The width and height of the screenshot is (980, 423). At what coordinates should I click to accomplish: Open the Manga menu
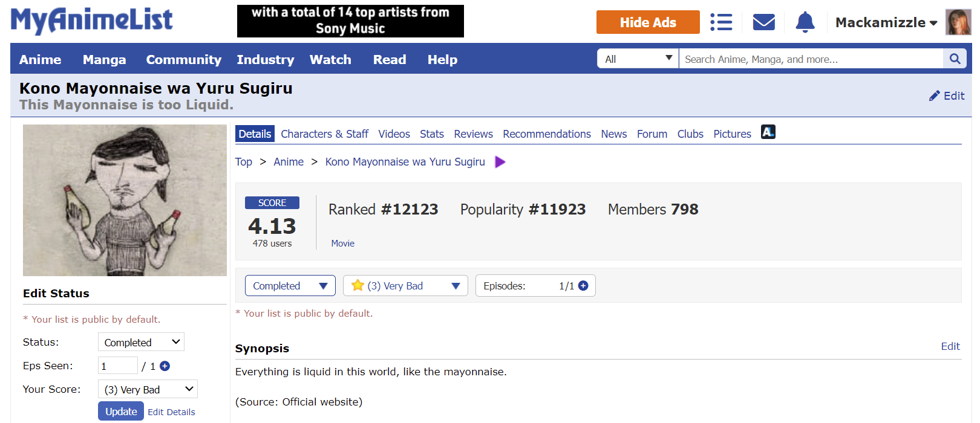point(105,59)
